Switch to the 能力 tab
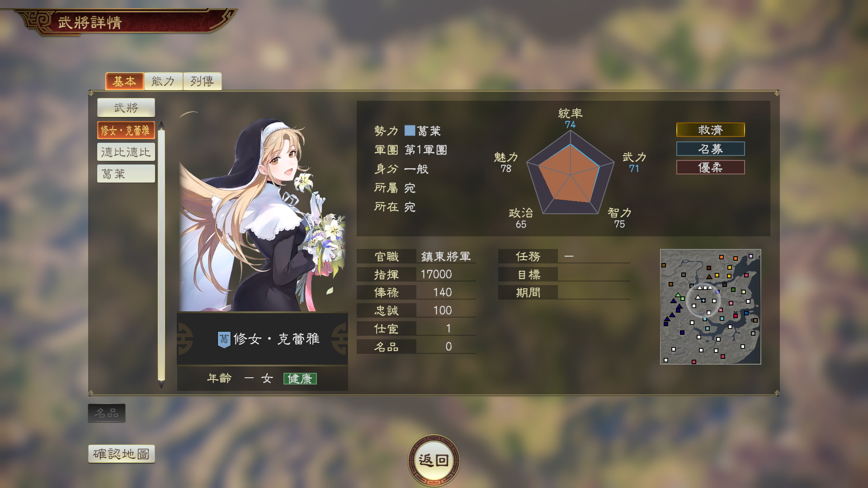The width and height of the screenshot is (868, 488). [163, 81]
